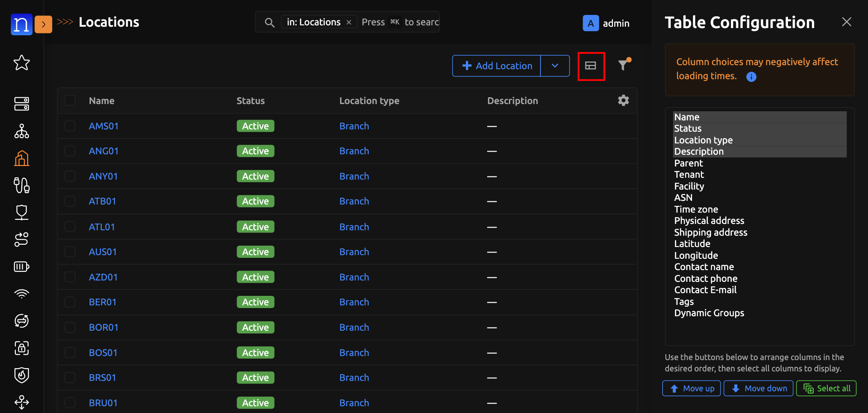Viewport: 868px width, 413px height.
Task: Check the checkbox for row ATL01
Action: click(x=70, y=227)
